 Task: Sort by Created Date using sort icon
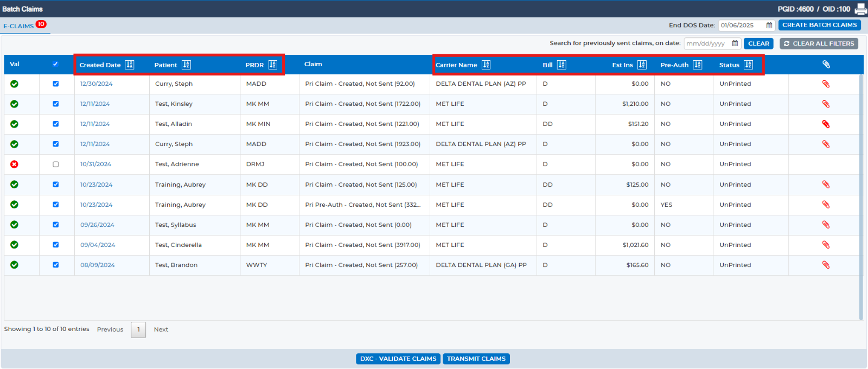pos(130,65)
